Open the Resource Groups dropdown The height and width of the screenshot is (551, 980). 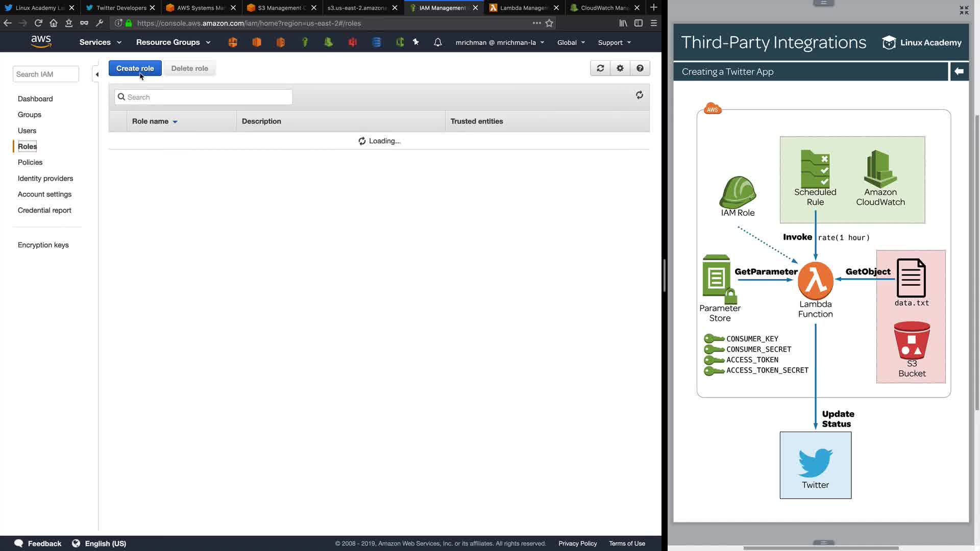click(173, 42)
